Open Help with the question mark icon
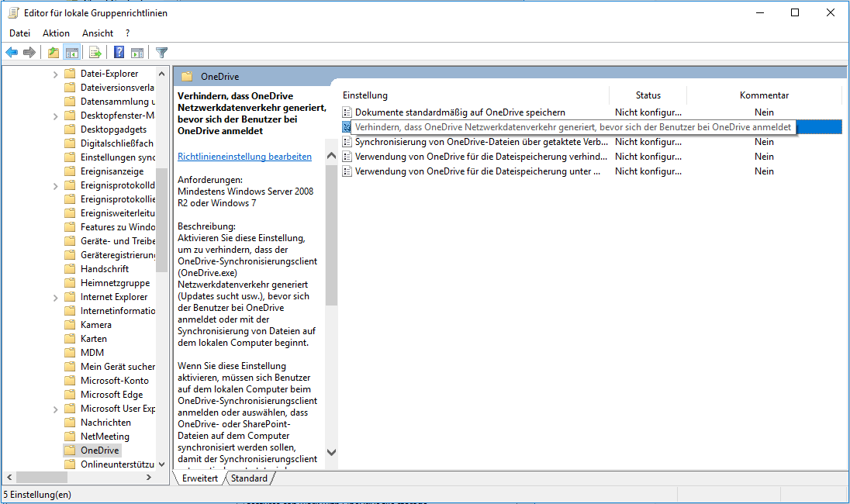The height and width of the screenshot is (504, 850). click(119, 53)
